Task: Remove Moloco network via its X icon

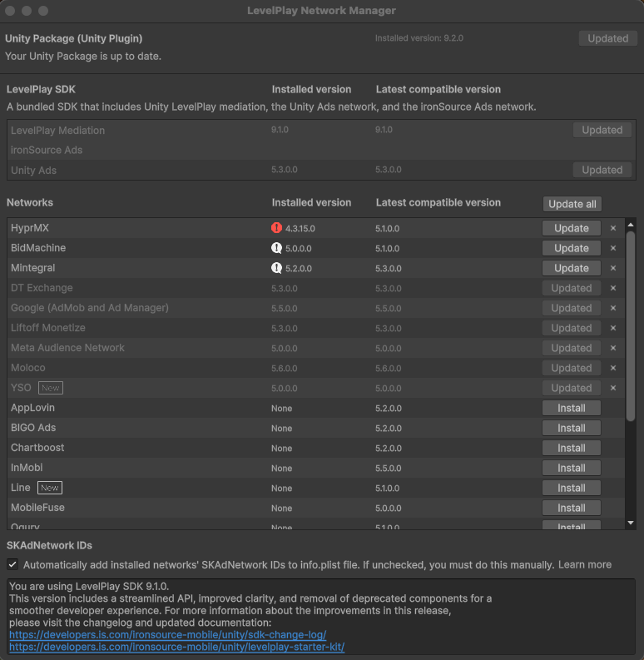Action: coord(613,368)
